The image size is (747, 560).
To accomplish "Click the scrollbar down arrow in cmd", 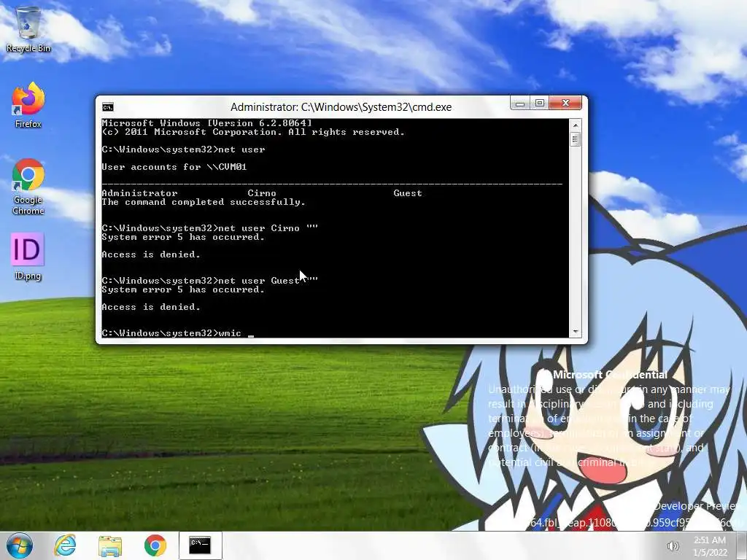I will coord(576,332).
